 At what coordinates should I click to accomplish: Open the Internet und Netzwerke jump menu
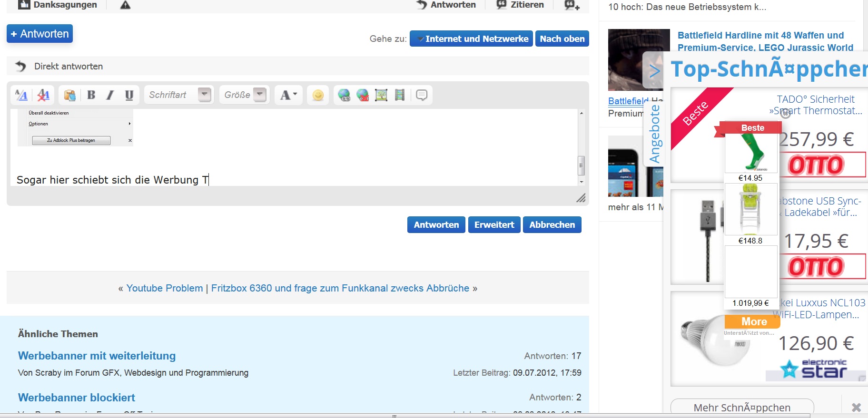click(471, 39)
